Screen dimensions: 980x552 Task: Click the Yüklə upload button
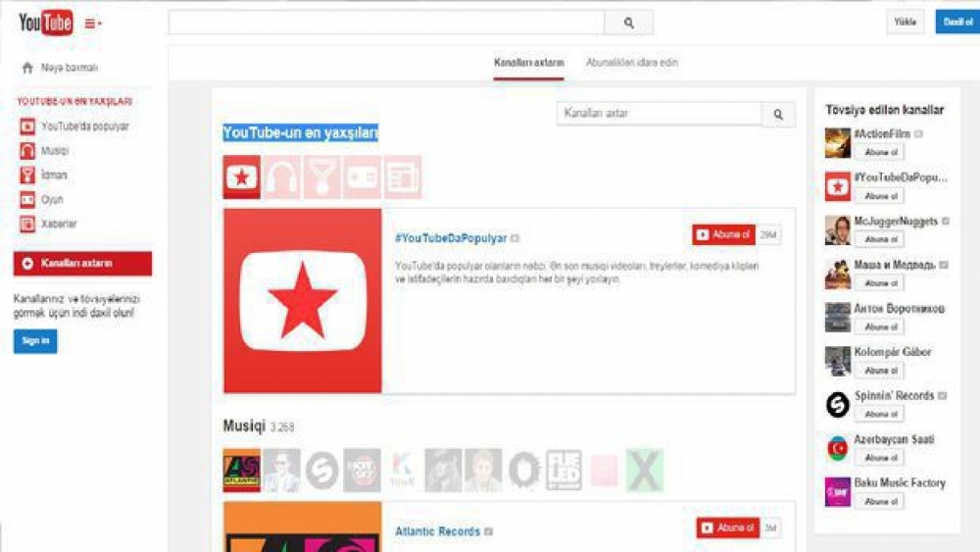905,22
